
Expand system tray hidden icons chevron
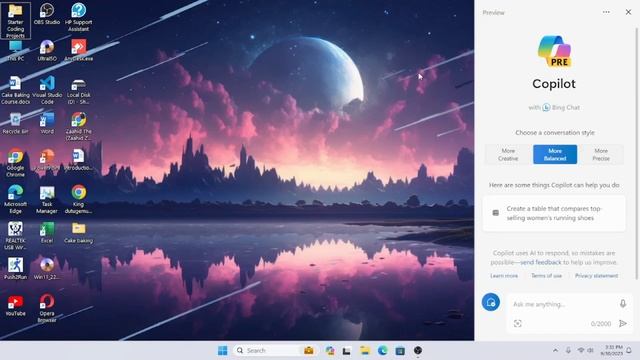555,351
